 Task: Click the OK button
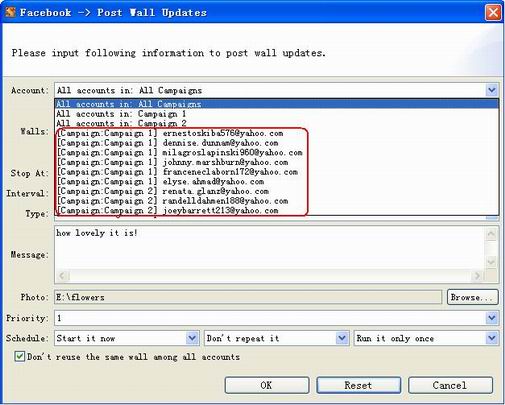[x=267, y=385]
